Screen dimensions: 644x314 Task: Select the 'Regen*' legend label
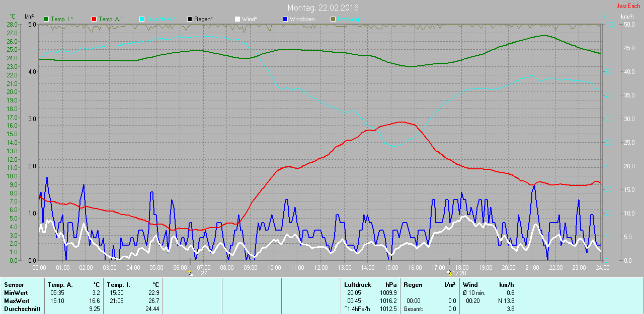[203, 19]
